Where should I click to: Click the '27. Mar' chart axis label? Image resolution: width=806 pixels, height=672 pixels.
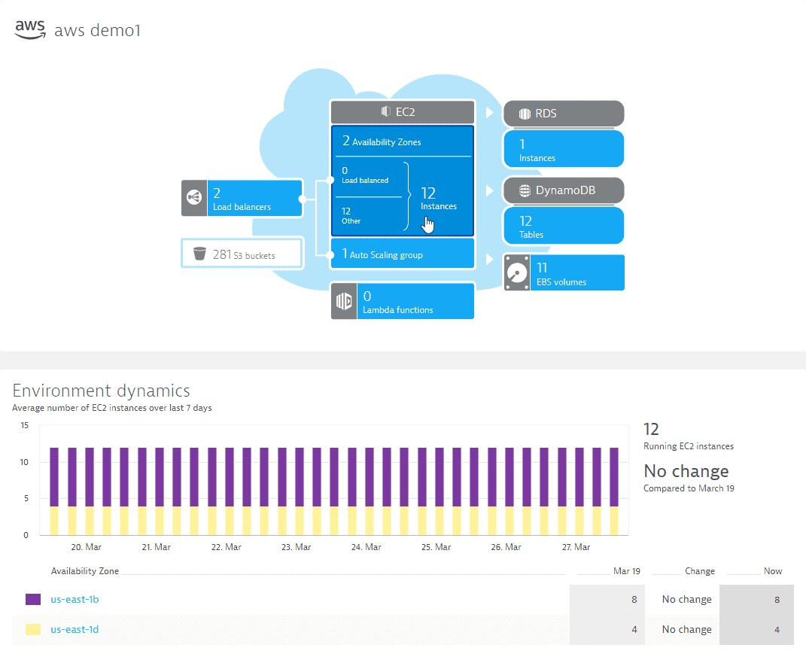[576, 547]
